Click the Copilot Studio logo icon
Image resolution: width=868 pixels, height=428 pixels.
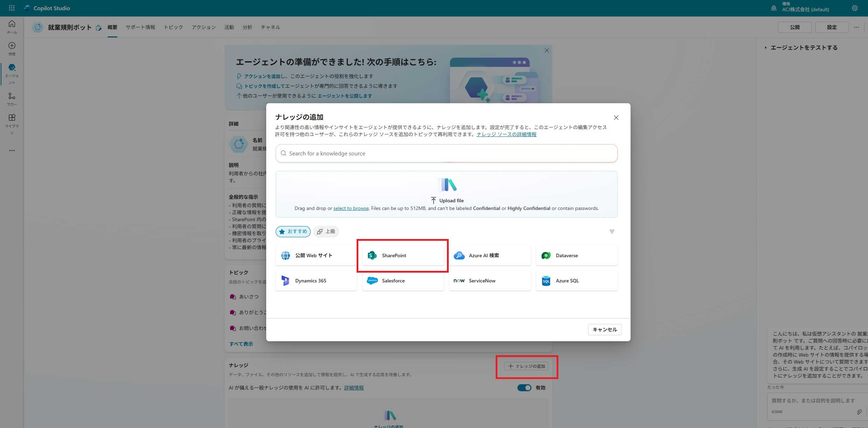[27, 8]
